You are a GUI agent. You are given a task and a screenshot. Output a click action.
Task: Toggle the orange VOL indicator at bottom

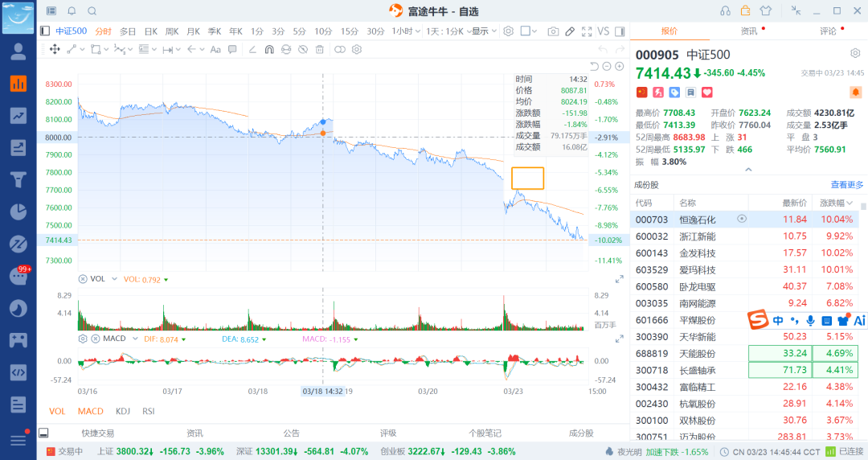[x=57, y=411]
